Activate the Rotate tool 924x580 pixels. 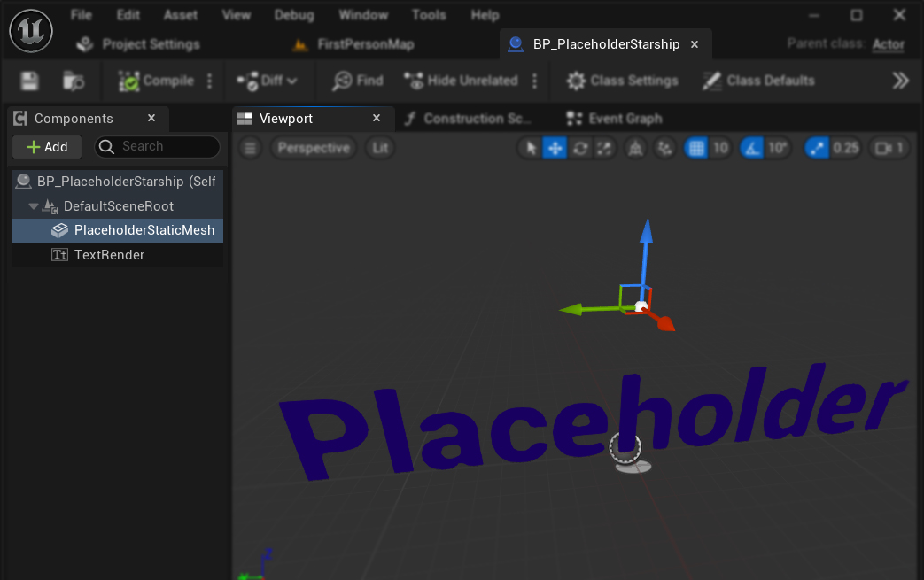click(580, 148)
